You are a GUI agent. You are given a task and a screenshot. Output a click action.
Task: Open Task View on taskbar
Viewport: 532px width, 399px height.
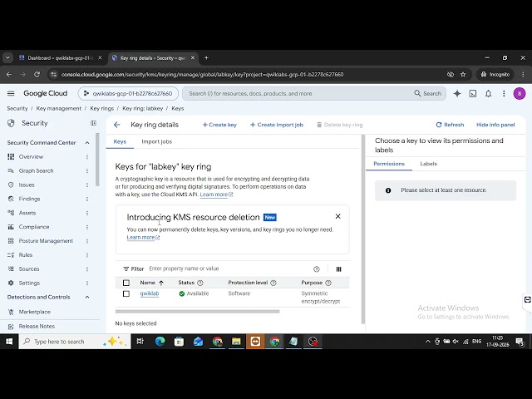[x=140, y=342]
